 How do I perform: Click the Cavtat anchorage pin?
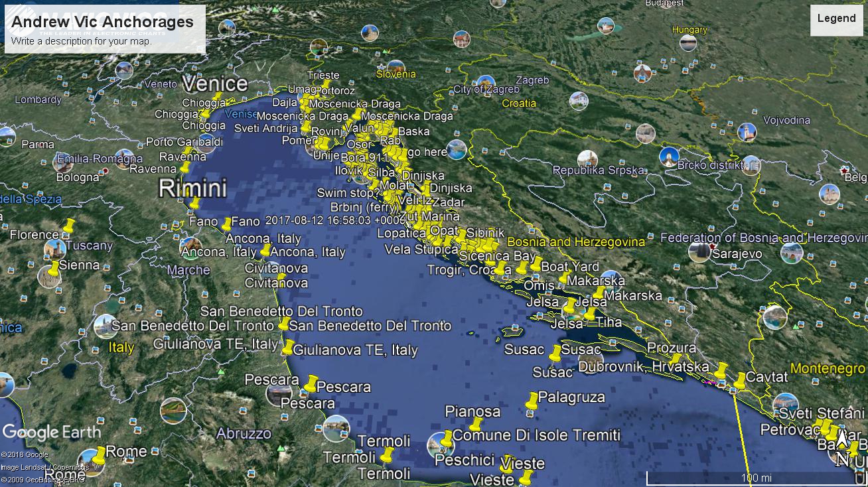point(739,382)
